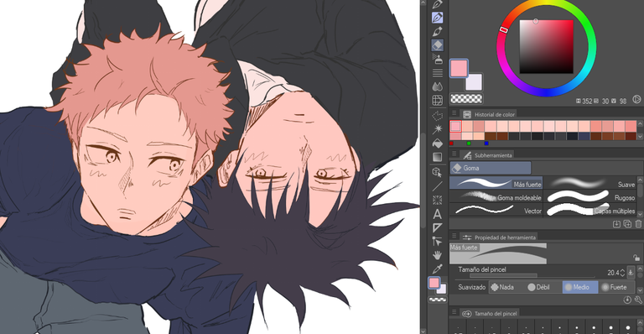644x334 pixels.
Task: Open the Historial de color panel menu
Action: tap(454, 113)
